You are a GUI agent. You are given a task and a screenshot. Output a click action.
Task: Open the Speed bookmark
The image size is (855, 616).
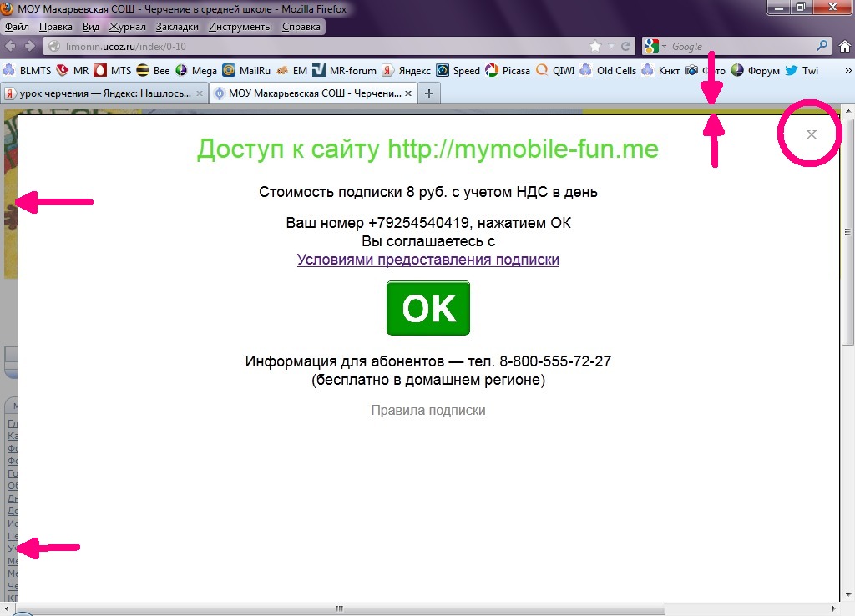point(458,71)
